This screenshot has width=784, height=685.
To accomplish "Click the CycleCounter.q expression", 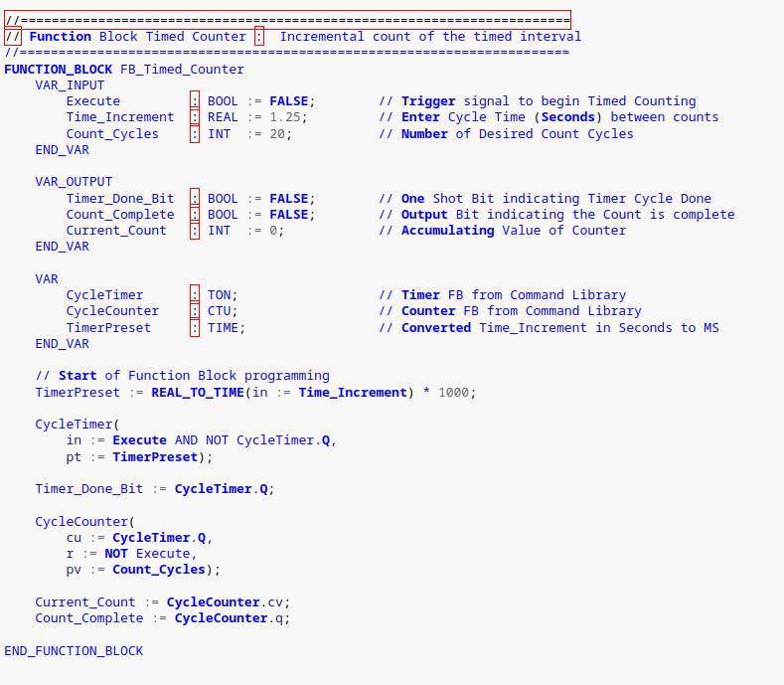I will [x=229, y=618].
